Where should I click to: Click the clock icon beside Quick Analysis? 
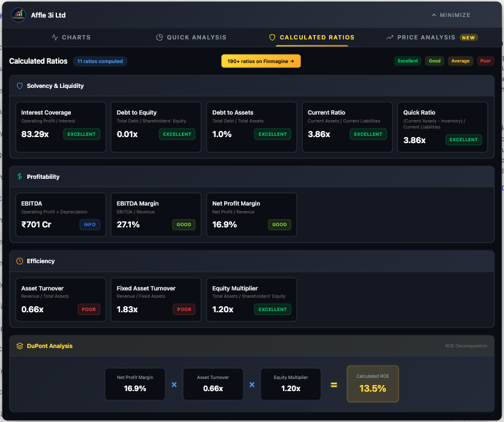click(158, 37)
